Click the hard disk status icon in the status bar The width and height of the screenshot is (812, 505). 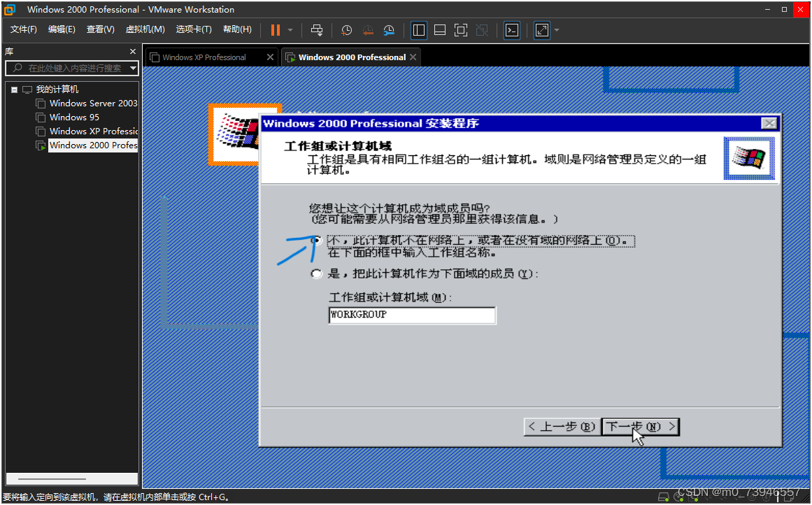pos(663,498)
